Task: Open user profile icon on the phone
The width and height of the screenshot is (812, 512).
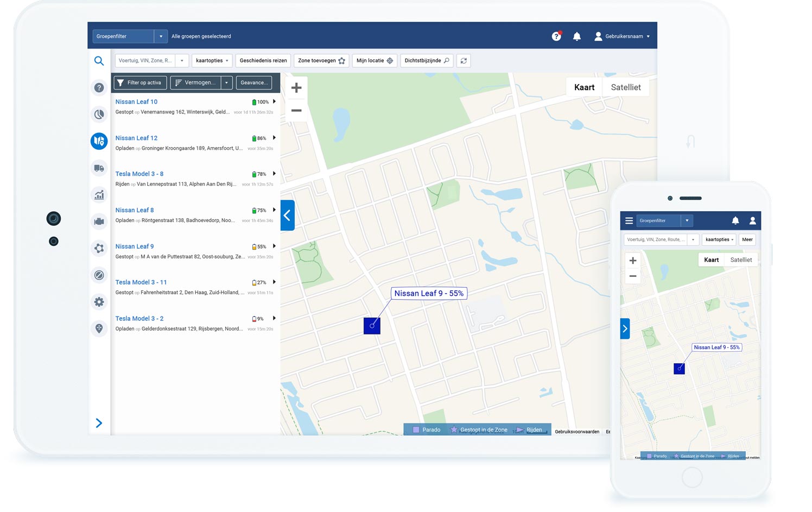Action: tap(753, 220)
